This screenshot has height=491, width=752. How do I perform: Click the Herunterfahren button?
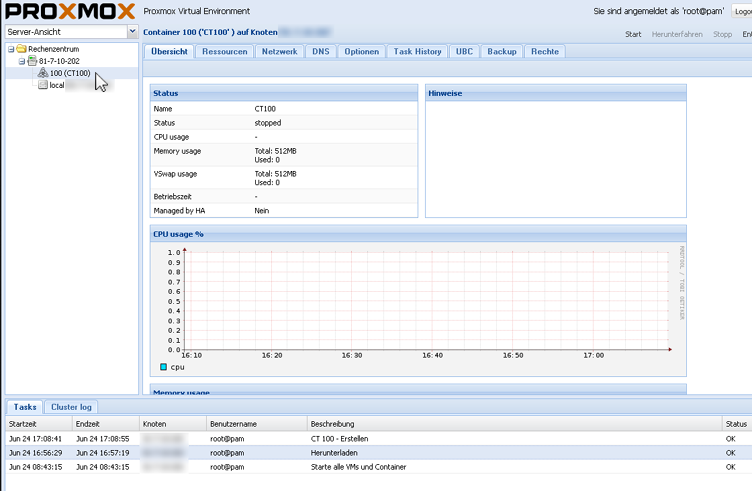coord(677,34)
